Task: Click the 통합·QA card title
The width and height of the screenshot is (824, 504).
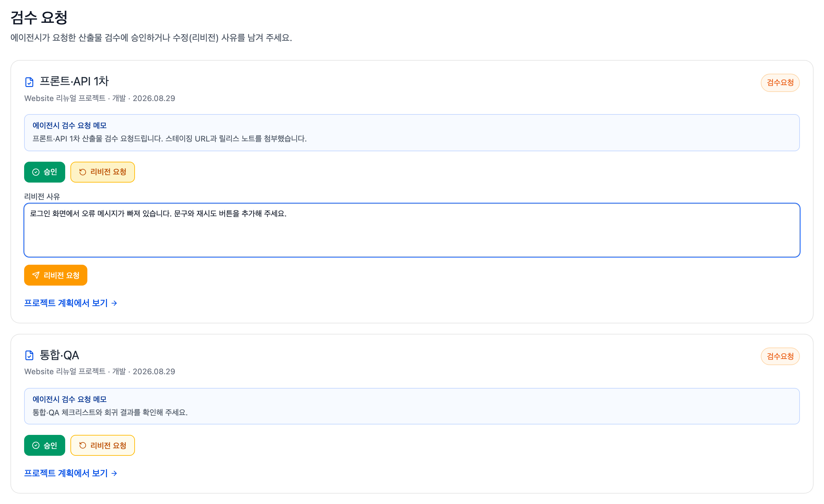Action: pos(59,355)
